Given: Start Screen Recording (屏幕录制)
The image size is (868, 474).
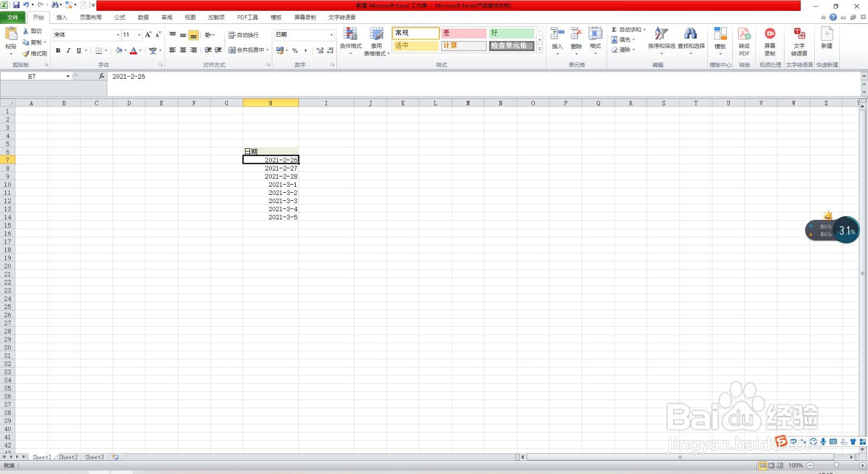Looking at the screenshot, I should (x=770, y=41).
